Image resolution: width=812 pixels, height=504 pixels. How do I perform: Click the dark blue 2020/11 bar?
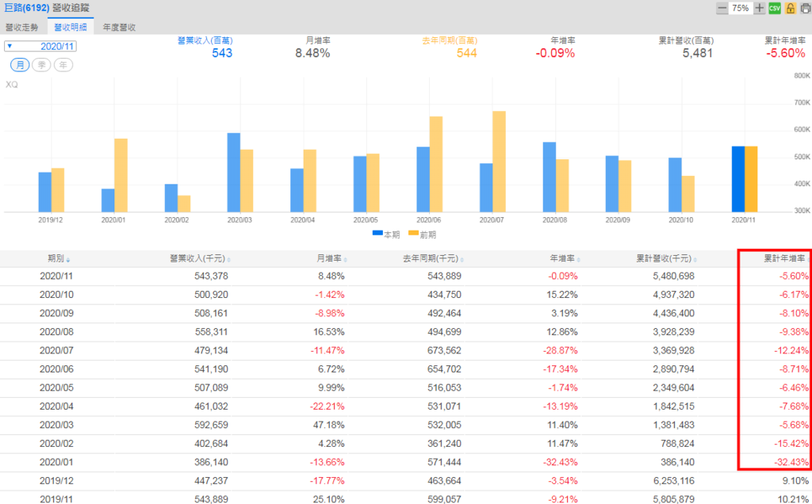coord(738,179)
